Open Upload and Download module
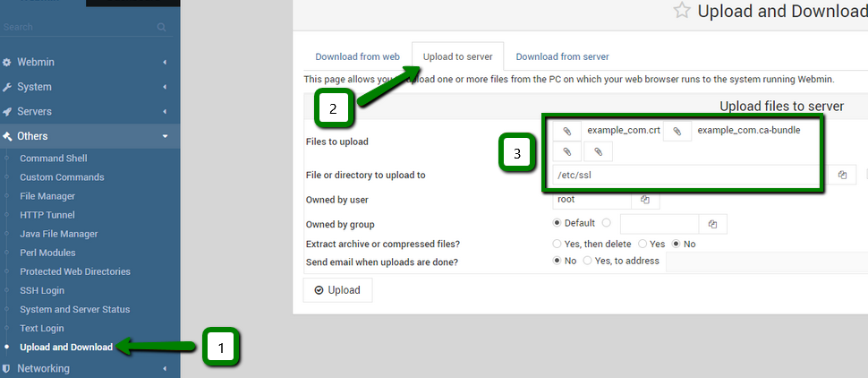This screenshot has width=868, height=378. [66, 348]
